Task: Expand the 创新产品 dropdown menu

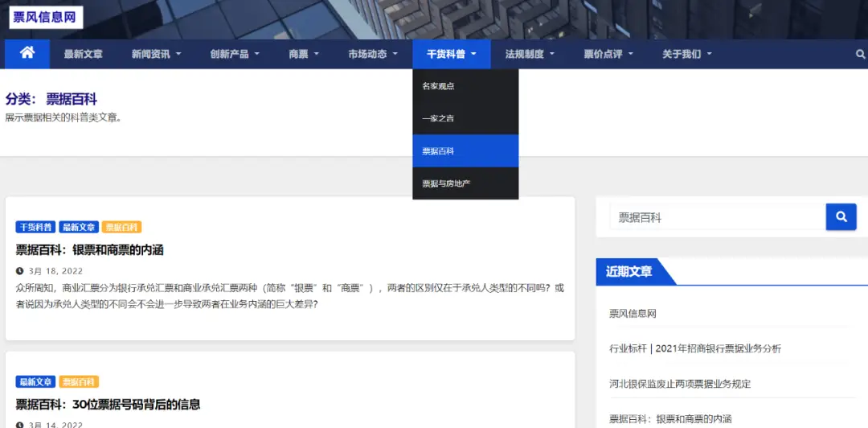Action: (235, 55)
